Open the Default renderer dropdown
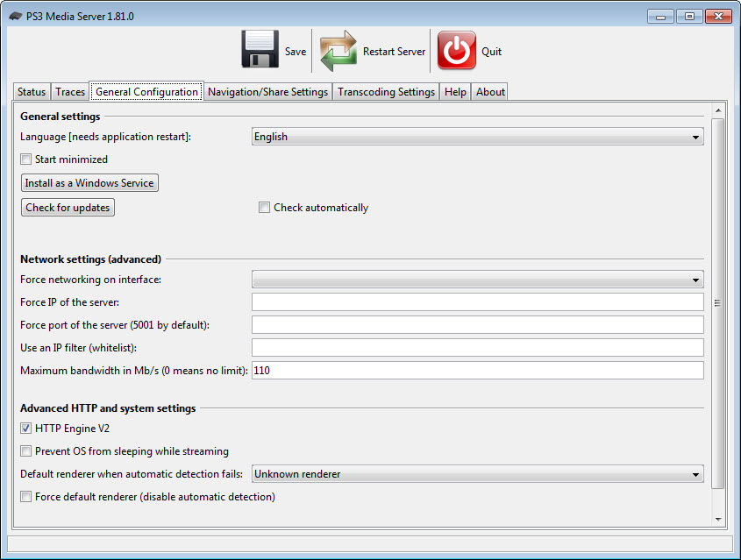The image size is (741, 560). [x=477, y=474]
